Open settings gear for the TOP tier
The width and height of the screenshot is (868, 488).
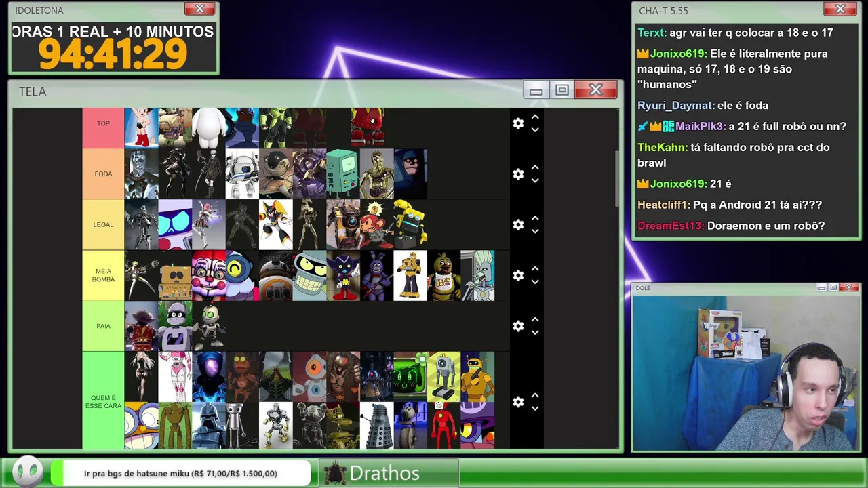(518, 123)
